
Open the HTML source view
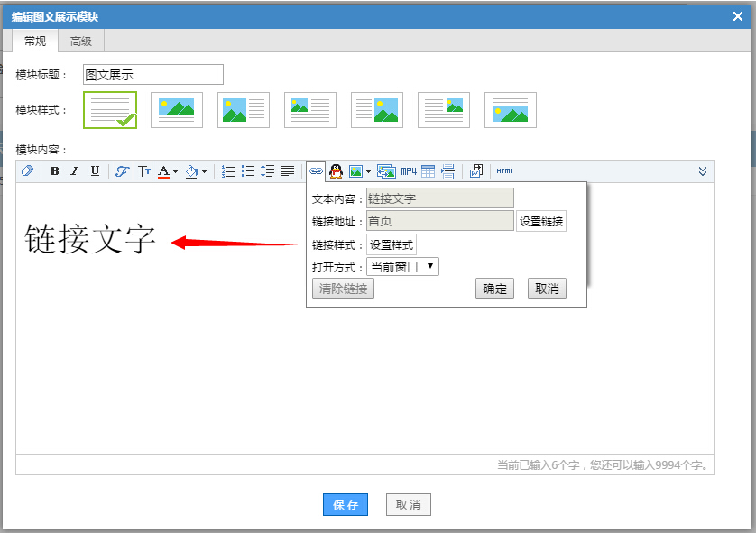504,171
